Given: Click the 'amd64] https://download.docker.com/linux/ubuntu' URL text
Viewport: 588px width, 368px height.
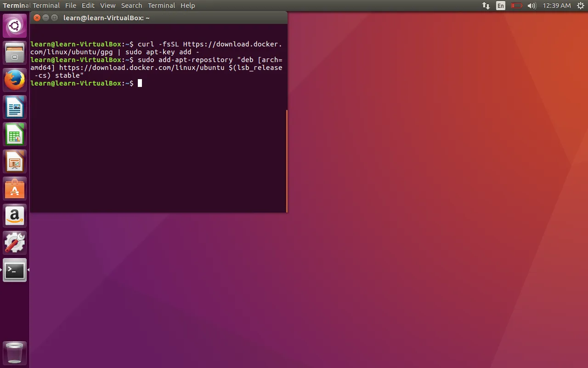Looking at the screenshot, I should 127,68.
